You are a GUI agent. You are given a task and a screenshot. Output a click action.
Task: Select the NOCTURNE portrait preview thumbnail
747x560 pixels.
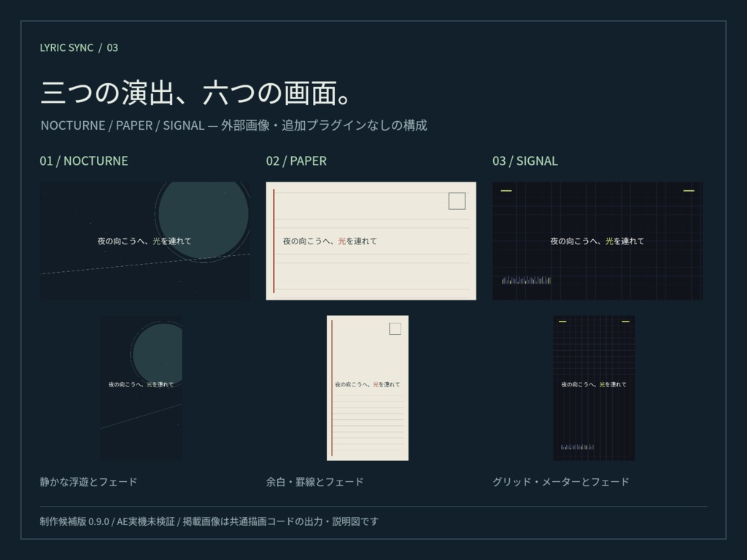(x=141, y=388)
